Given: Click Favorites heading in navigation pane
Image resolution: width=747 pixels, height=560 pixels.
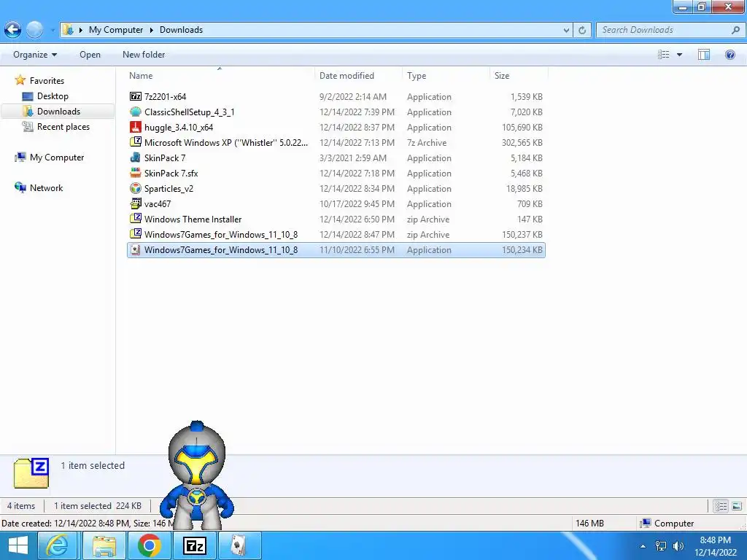Looking at the screenshot, I should pyautogui.click(x=46, y=80).
